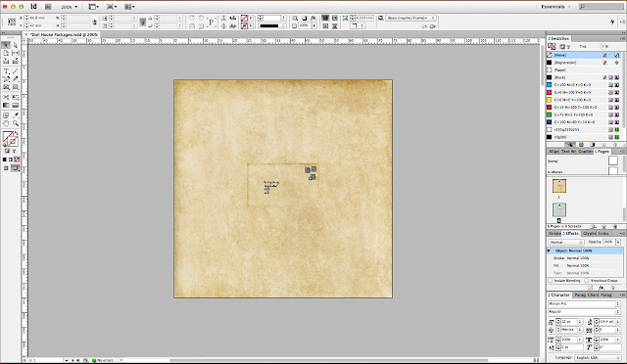Open the English: USA language dropdown

[x=598, y=357]
